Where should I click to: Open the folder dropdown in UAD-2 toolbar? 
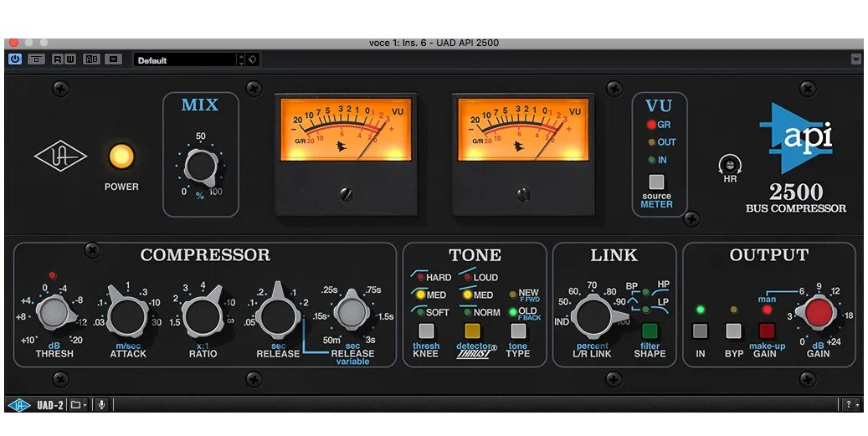(79, 404)
